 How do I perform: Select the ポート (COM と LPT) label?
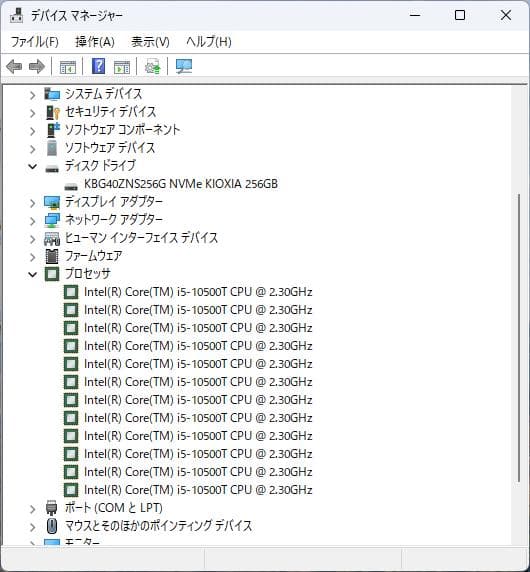click(114, 508)
